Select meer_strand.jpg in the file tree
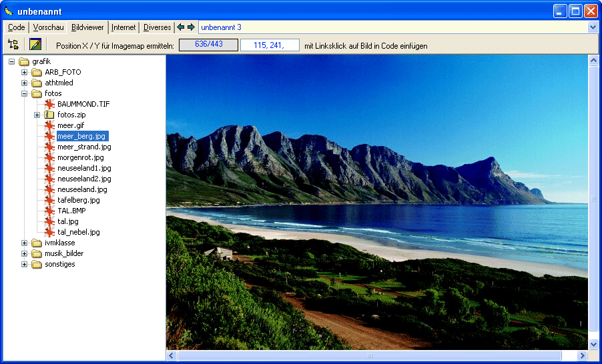 pyautogui.click(x=84, y=147)
